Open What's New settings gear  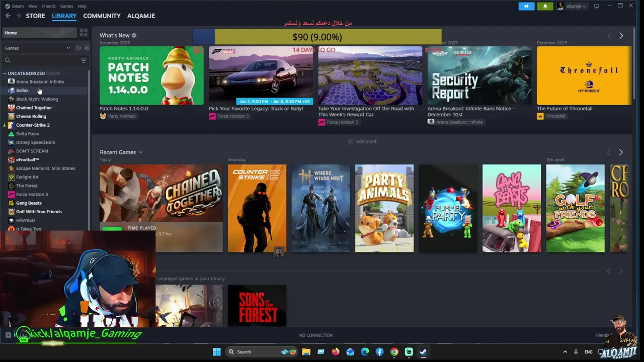tap(134, 35)
